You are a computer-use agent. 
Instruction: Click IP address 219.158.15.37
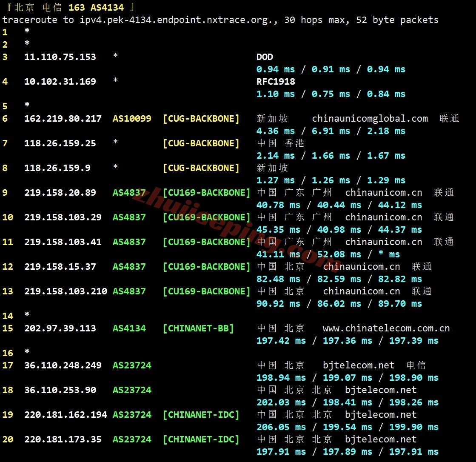60,267
